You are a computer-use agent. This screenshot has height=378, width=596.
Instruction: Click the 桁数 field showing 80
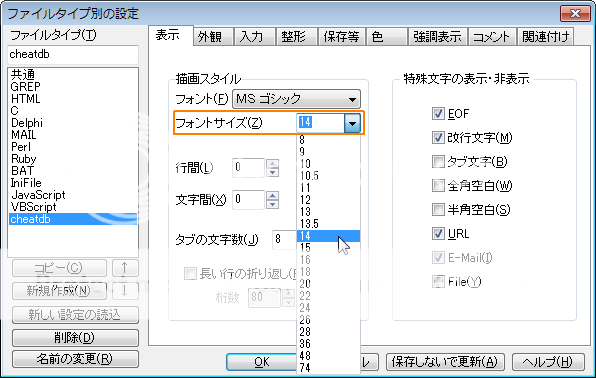point(265,297)
